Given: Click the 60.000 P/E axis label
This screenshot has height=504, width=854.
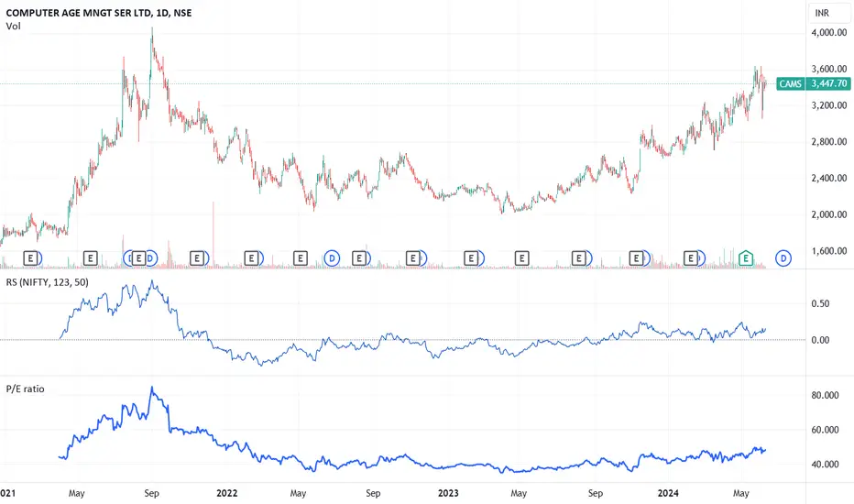Looking at the screenshot, I should click(825, 430).
